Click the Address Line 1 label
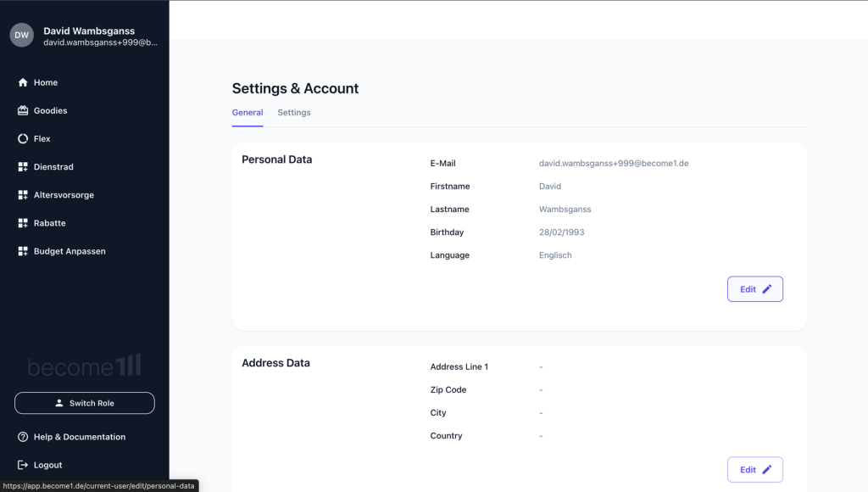Image resolution: width=868 pixels, height=492 pixels. 459,366
